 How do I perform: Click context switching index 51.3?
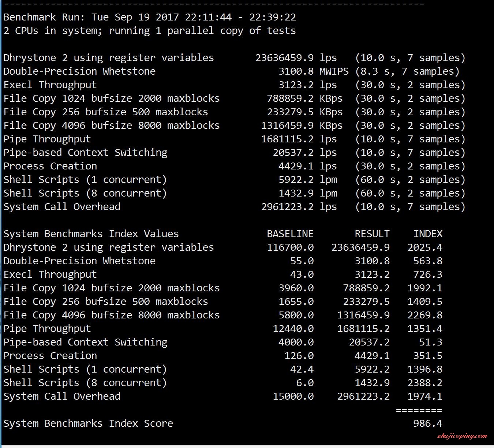431,342
